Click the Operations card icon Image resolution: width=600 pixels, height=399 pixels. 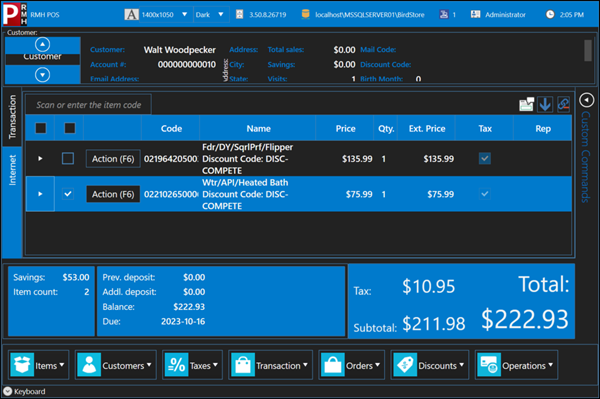[x=489, y=365]
